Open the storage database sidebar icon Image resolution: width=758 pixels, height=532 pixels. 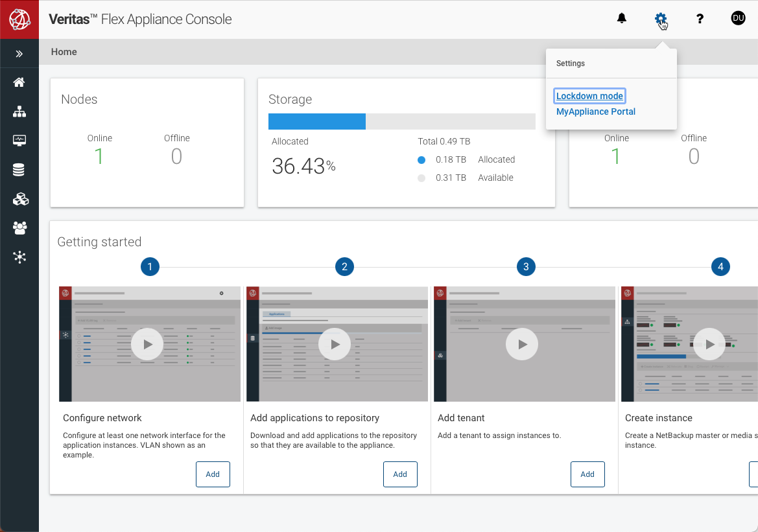tap(19, 170)
